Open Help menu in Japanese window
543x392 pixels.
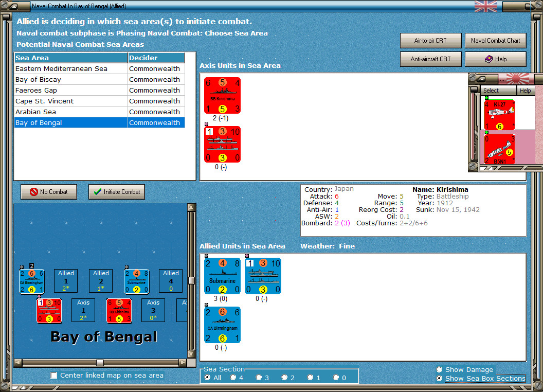pos(526,91)
